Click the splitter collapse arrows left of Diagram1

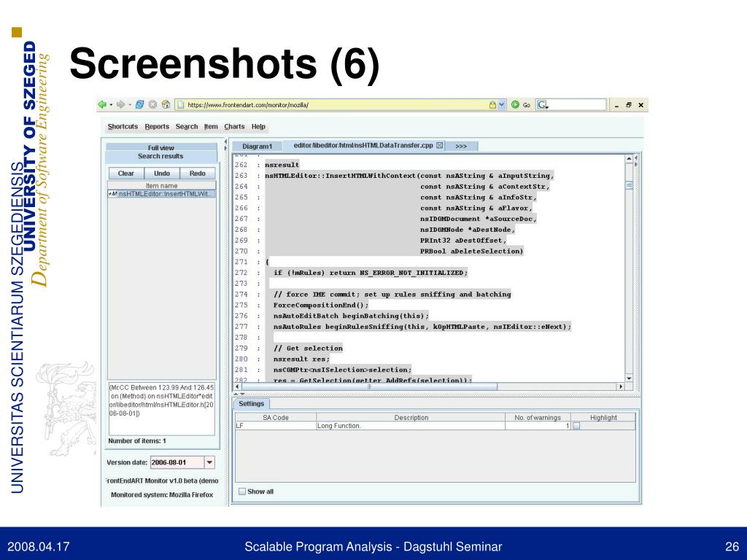225,145
